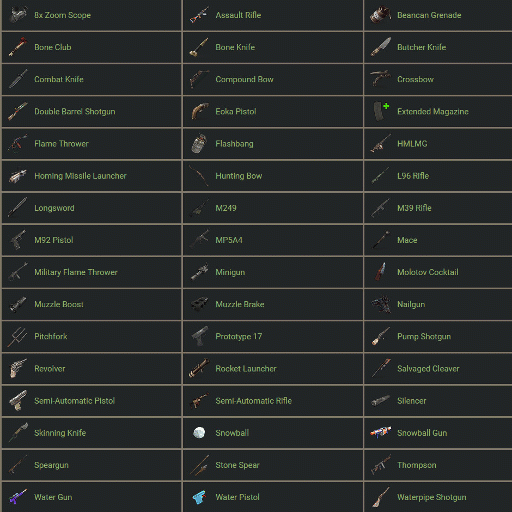Screen dimensions: 512x512
Task: Click the Flashbang grenade icon
Action: tap(199, 144)
